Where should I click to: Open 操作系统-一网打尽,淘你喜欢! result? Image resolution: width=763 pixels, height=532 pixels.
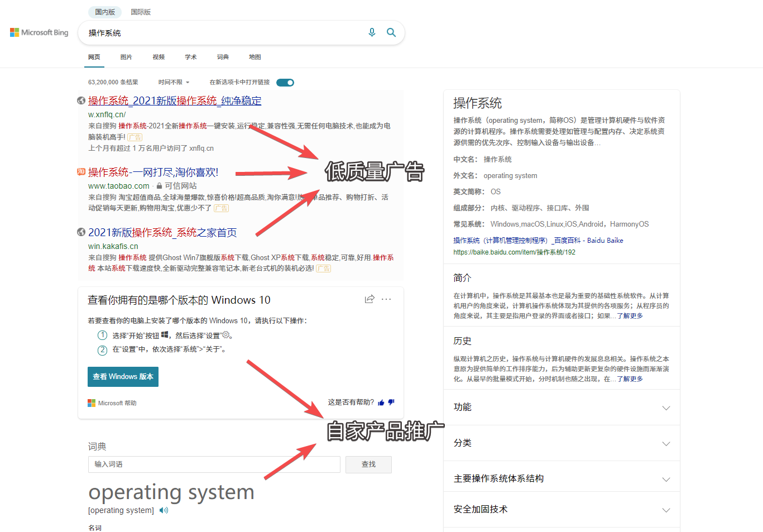153,172
